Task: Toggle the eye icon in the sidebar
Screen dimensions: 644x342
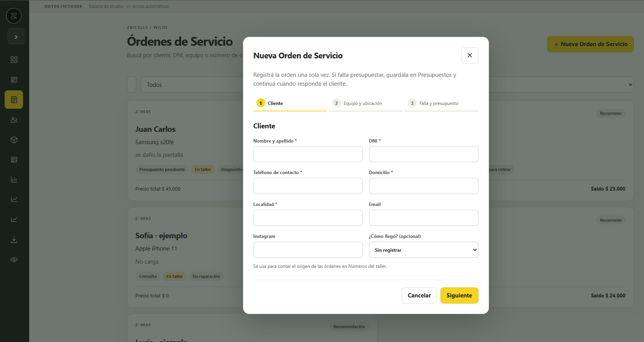Action: tap(14, 260)
